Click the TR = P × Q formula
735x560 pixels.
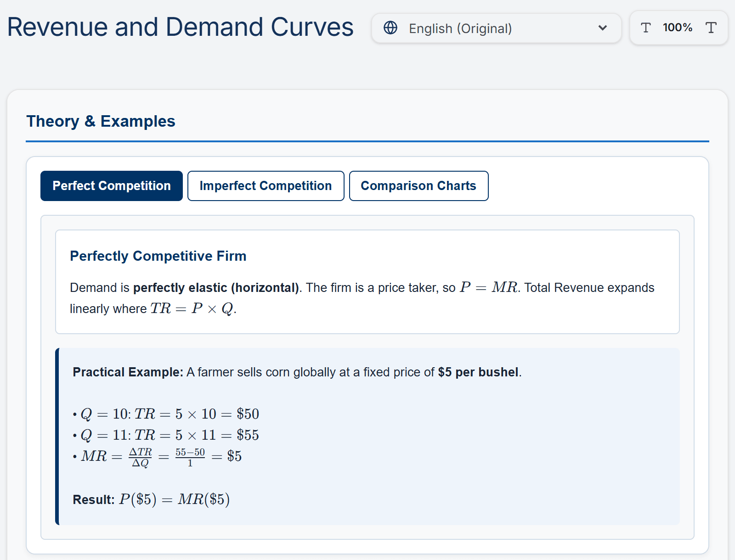192,308
